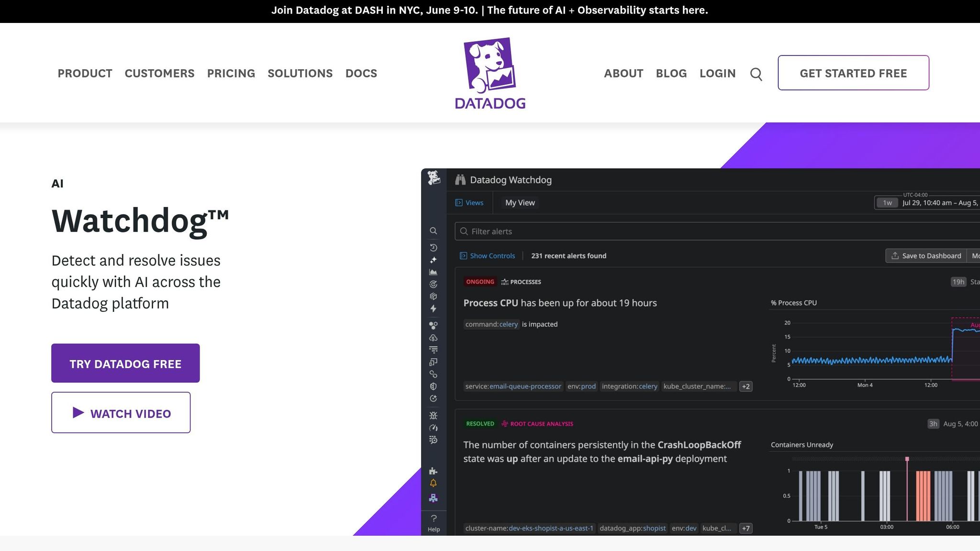The width and height of the screenshot is (980, 551).
Task: Click the log search list sidebar icon
Action: coord(433,440)
